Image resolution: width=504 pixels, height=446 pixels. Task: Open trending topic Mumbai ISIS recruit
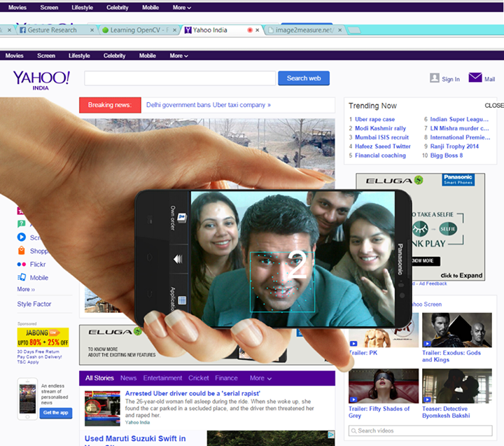click(382, 137)
